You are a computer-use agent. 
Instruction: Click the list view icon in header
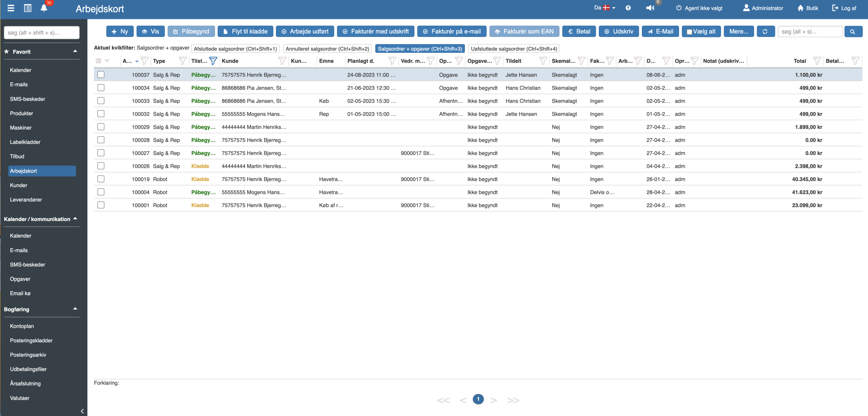(x=28, y=8)
